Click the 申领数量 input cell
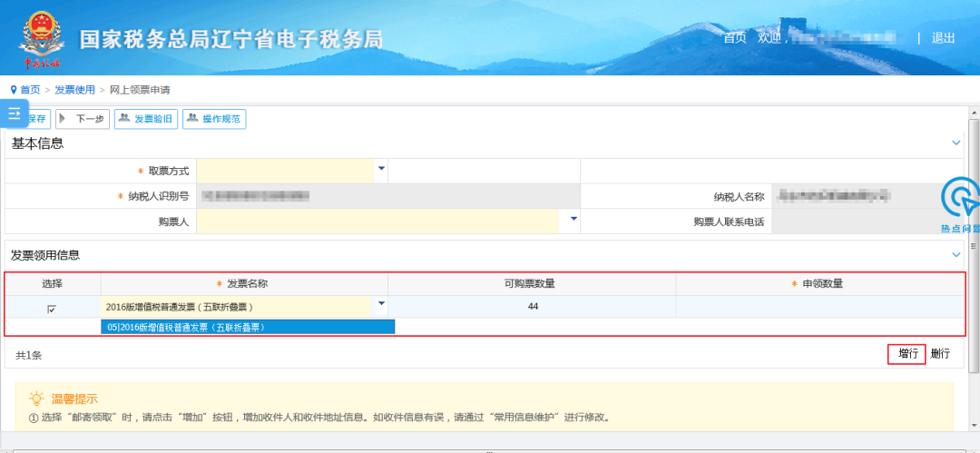The height and width of the screenshot is (453, 980). 820,307
